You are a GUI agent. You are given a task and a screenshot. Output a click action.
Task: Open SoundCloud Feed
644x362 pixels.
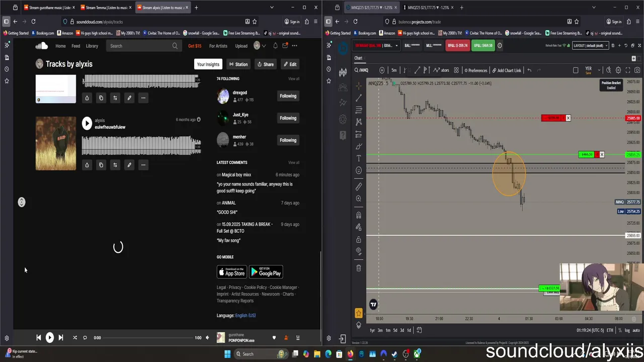pyautogui.click(x=75, y=46)
